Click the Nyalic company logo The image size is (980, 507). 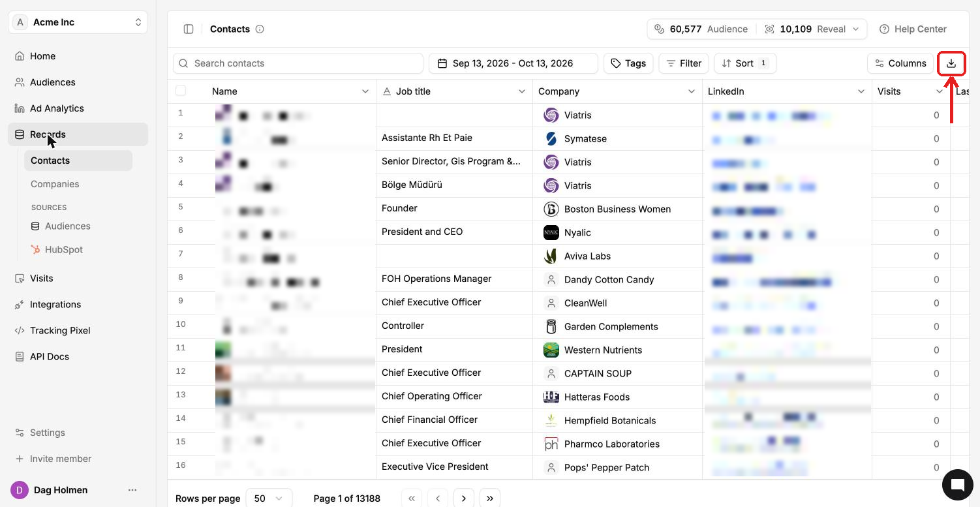pyautogui.click(x=551, y=233)
